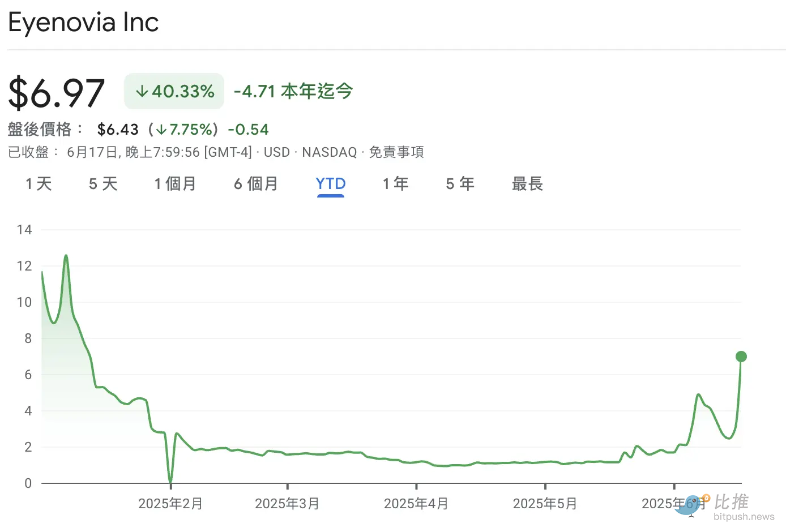
Task: Switch chart to the 1年 range
Action: coord(395,184)
